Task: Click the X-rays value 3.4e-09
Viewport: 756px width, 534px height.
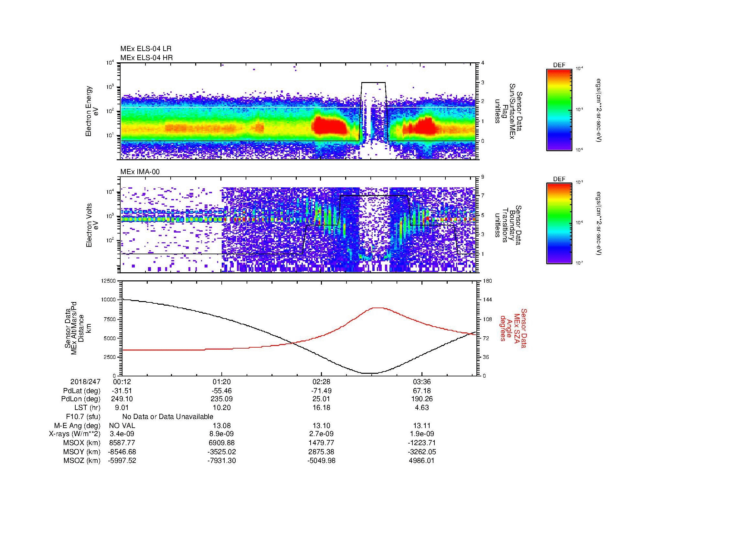Action: 122,434
